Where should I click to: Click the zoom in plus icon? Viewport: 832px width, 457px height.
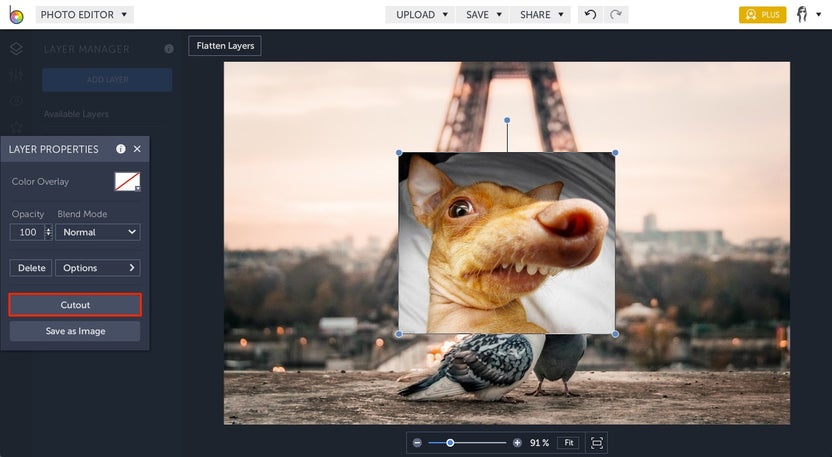517,442
